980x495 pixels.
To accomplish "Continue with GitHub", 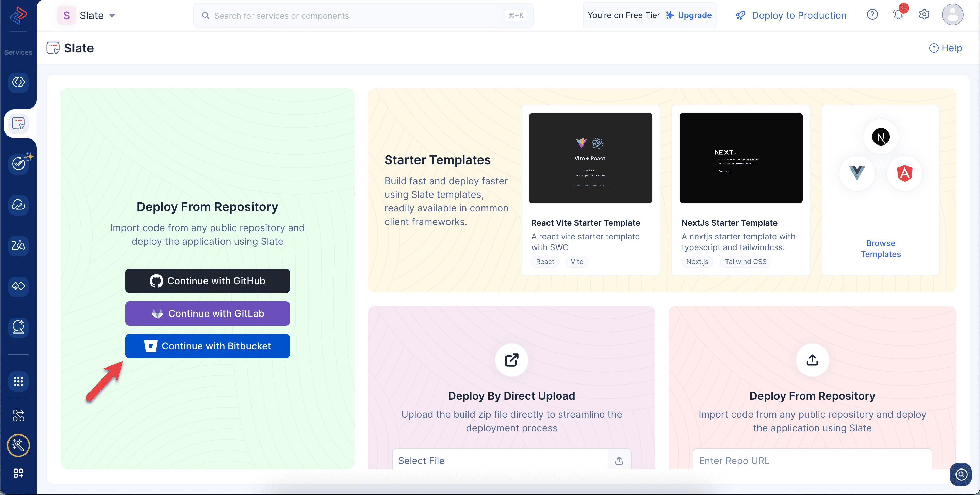I will point(207,280).
